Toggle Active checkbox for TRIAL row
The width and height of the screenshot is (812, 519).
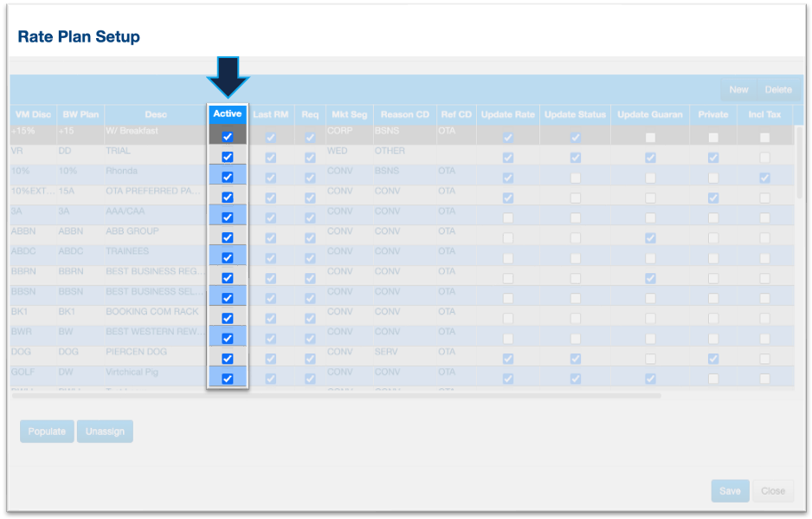tap(228, 157)
